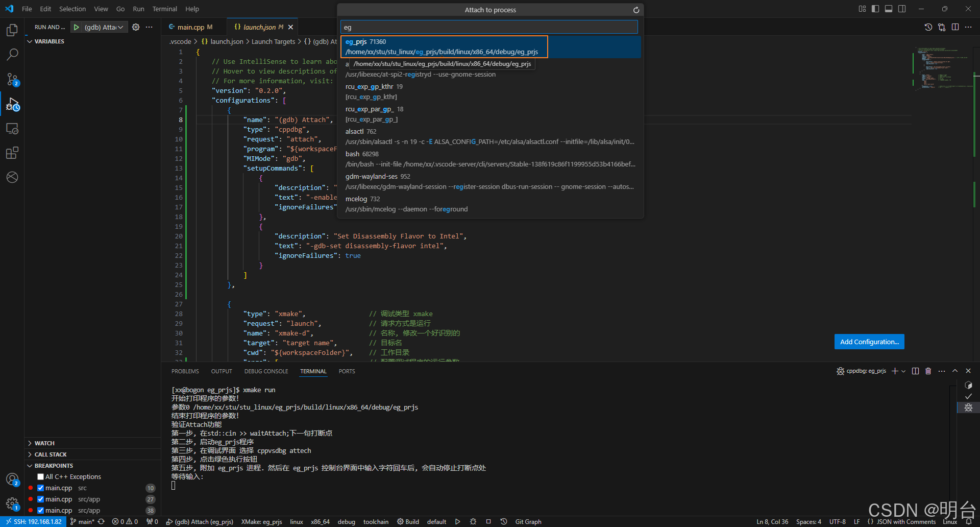
Task: Kill terminal with trash icon
Action: [928, 371]
